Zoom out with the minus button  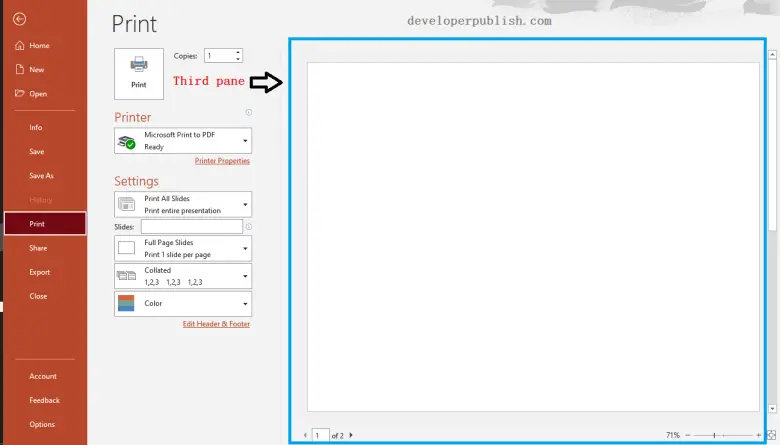(x=687, y=435)
